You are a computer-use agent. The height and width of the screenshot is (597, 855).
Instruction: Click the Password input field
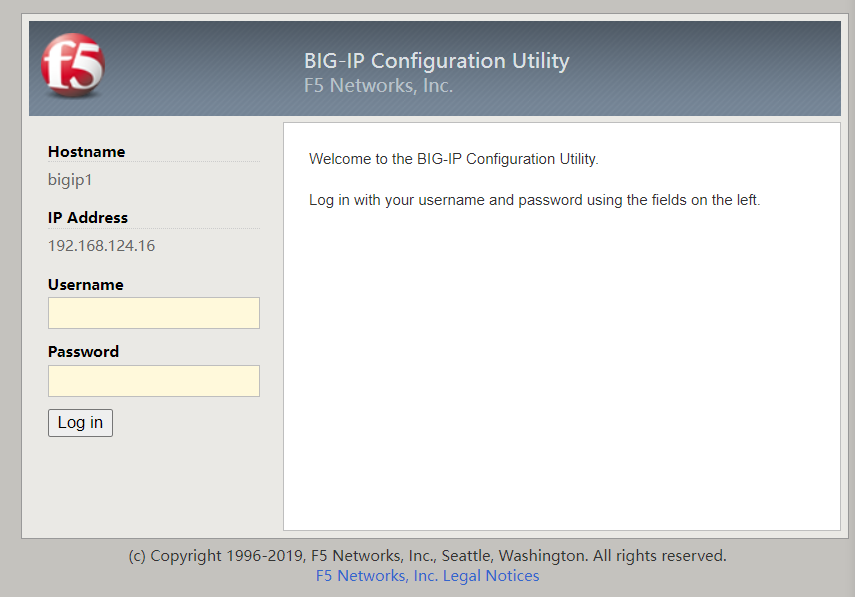click(x=153, y=380)
